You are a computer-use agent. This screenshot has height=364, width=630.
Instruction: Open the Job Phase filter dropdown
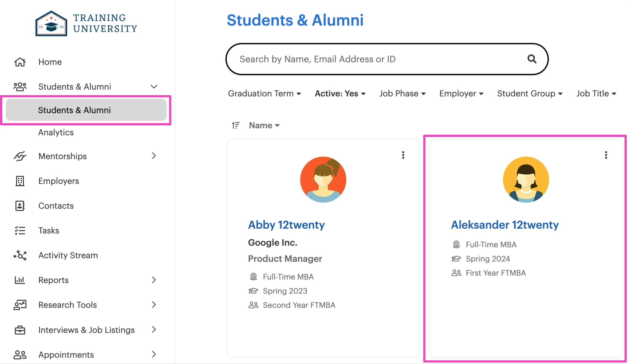click(402, 93)
